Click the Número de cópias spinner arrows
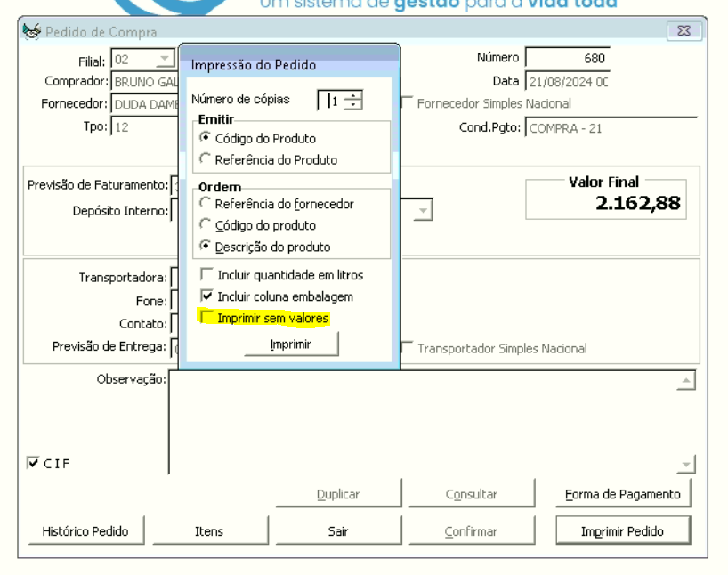 353,101
